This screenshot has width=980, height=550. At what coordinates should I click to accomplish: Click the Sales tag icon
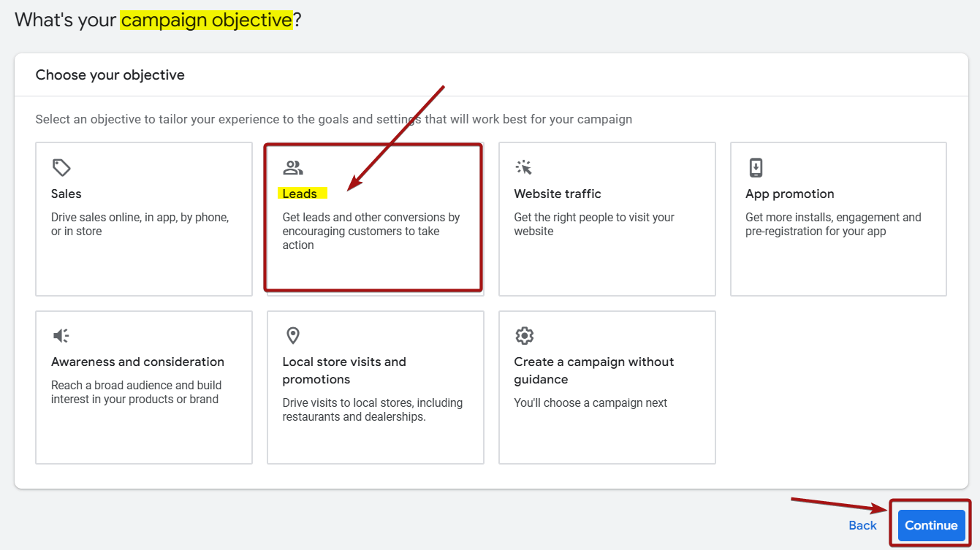tap(61, 167)
